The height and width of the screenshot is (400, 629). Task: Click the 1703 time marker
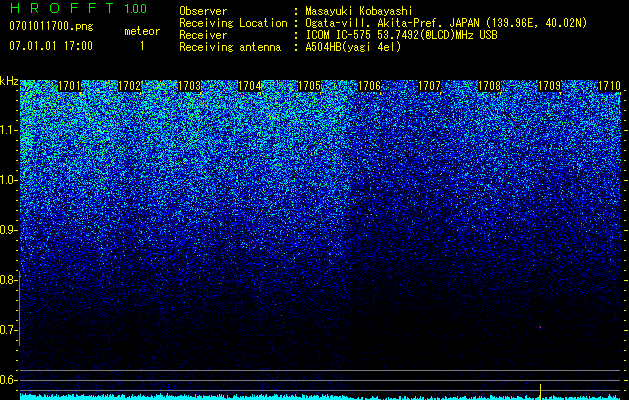pos(189,86)
